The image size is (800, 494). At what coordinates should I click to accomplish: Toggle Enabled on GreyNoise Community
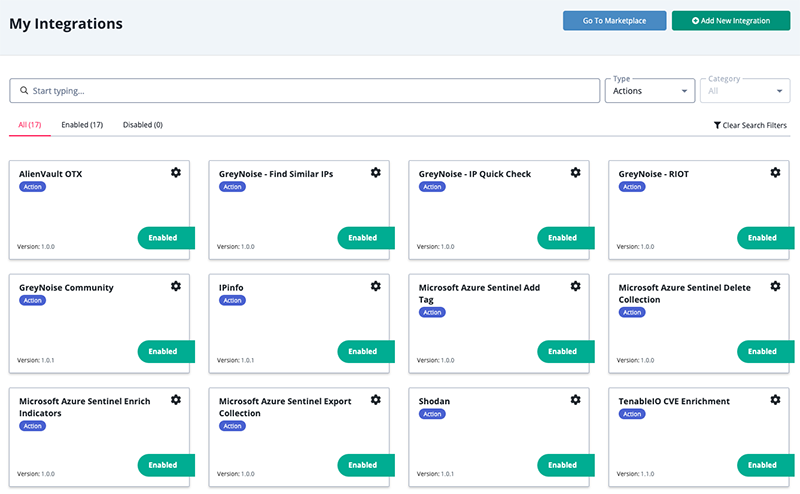(166, 352)
